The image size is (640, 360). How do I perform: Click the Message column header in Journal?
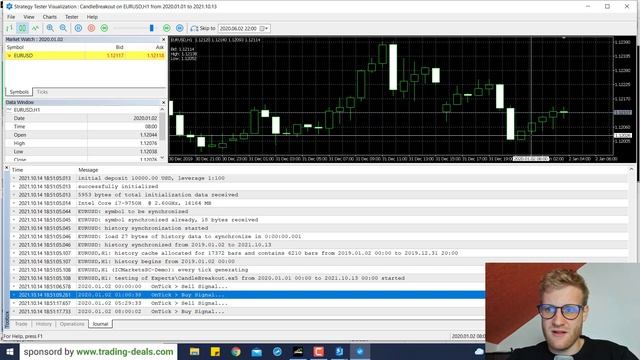click(x=88, y=170)
